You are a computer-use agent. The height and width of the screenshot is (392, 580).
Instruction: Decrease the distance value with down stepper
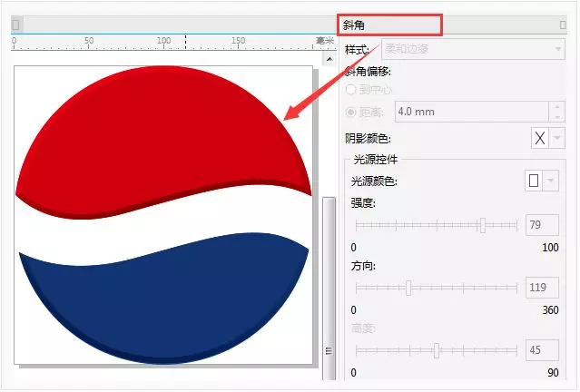(557, 117)
